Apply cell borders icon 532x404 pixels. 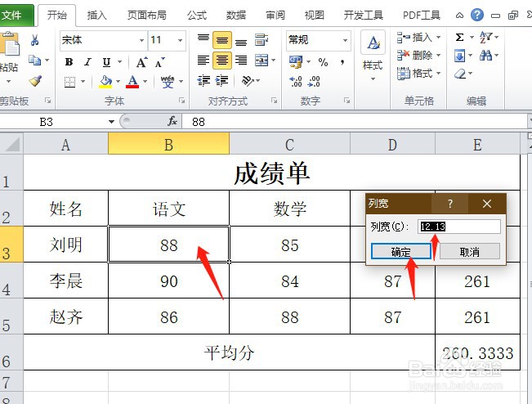[70, 82]
